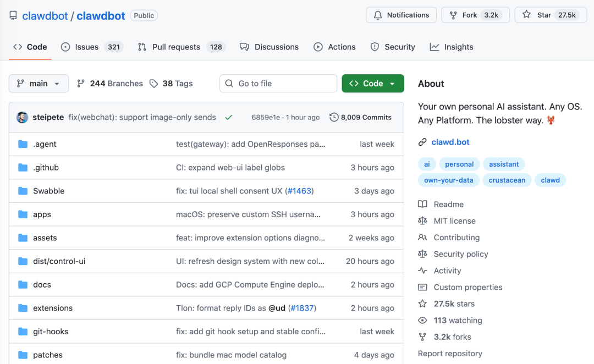Click the green commit status checkmark
Viewport: 594px width, 364px height.
pos(229,117)
